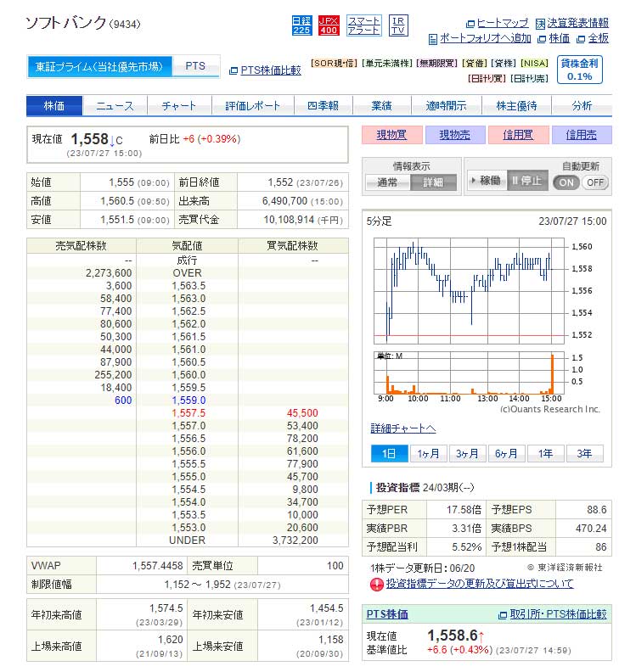Image resolution: width=619 pixels, height=672 pixels.
Task: Click the 日経225 index badge
Action: (301, 25)
